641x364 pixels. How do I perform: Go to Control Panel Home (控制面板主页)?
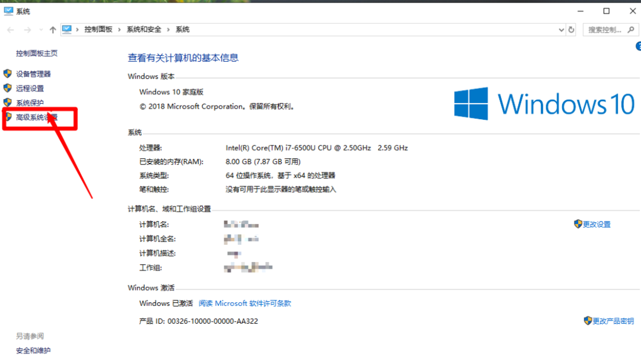(37, 53)
